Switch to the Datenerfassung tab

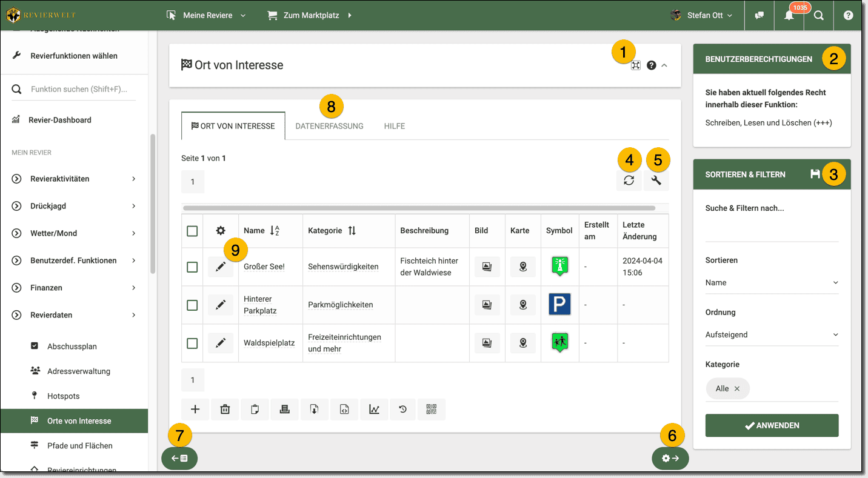[x=329, y=126]
